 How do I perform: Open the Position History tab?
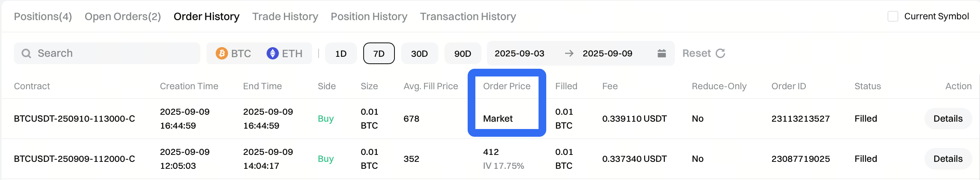(369, 17)
